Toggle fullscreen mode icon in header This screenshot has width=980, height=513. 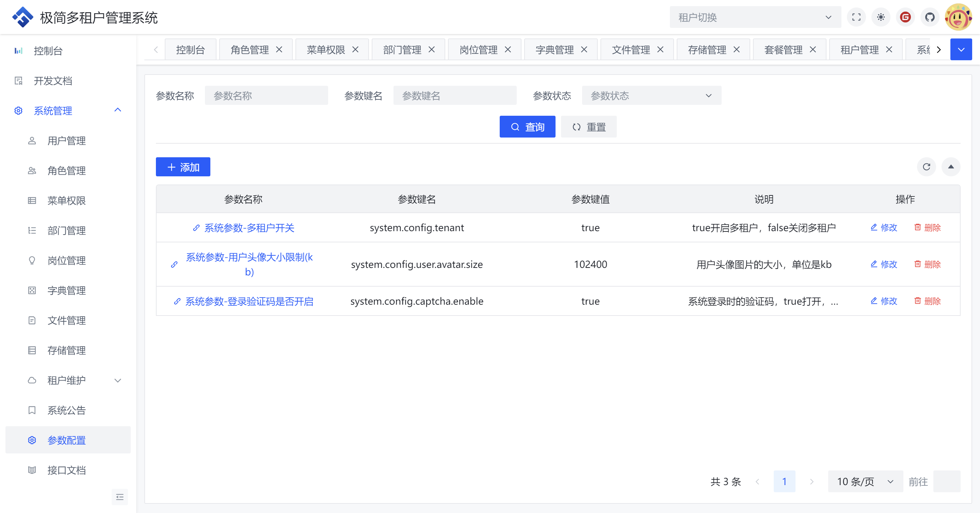pos(856,17)
